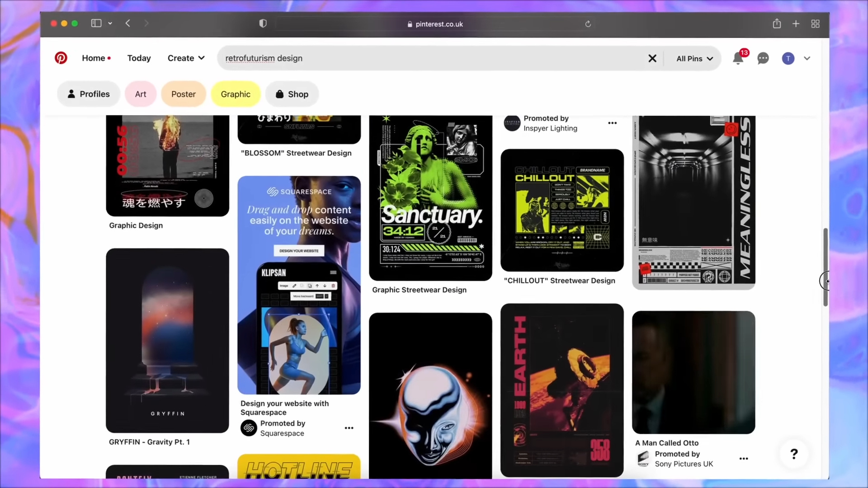Open the Squarespace ad pin image
868x488 pixels.
click(x=299, y=285)
